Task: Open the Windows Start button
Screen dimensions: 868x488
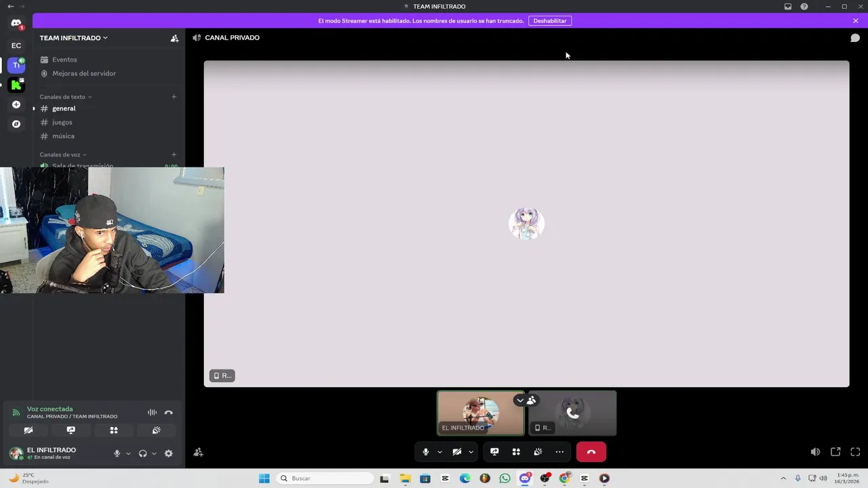Action: click(x=264, y=479)
